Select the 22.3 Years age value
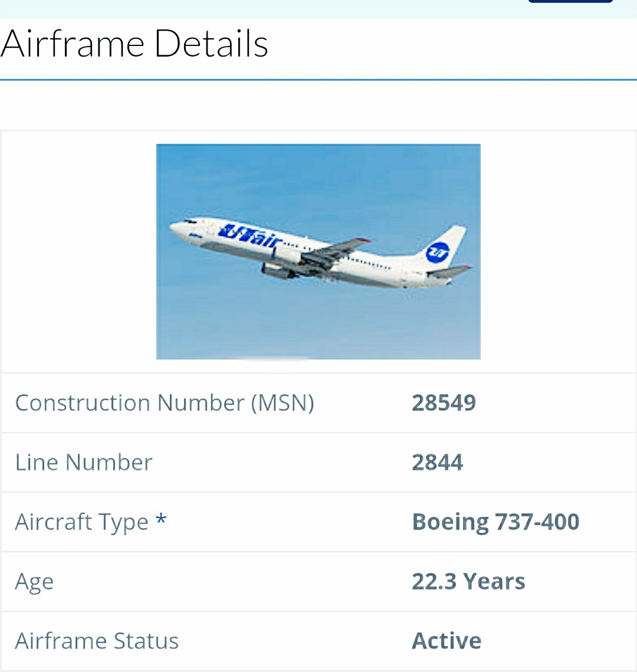The image size is (637, 672). point(468,582)
